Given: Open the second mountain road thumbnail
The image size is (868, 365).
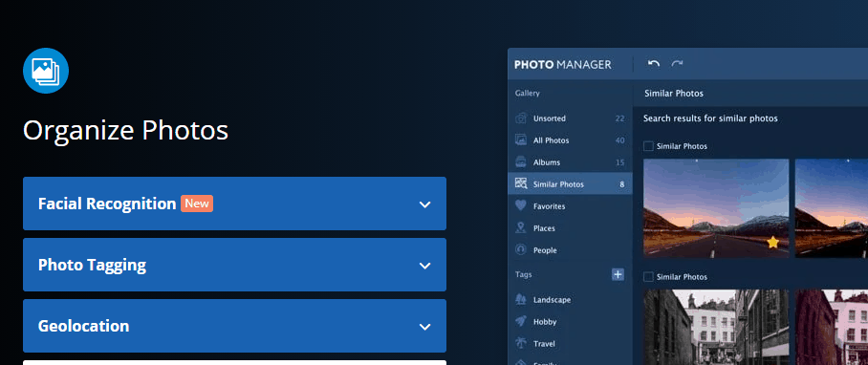Looking at the screenshot, I should 832,208.
